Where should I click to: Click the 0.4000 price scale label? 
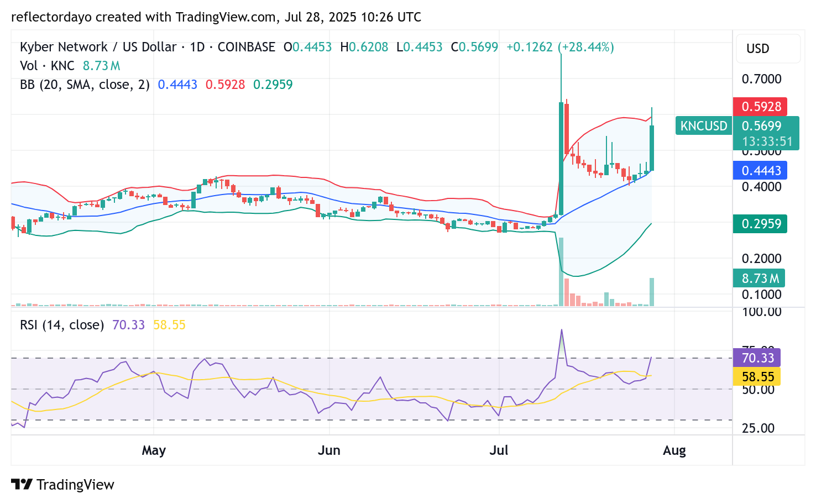click(761, 187)
